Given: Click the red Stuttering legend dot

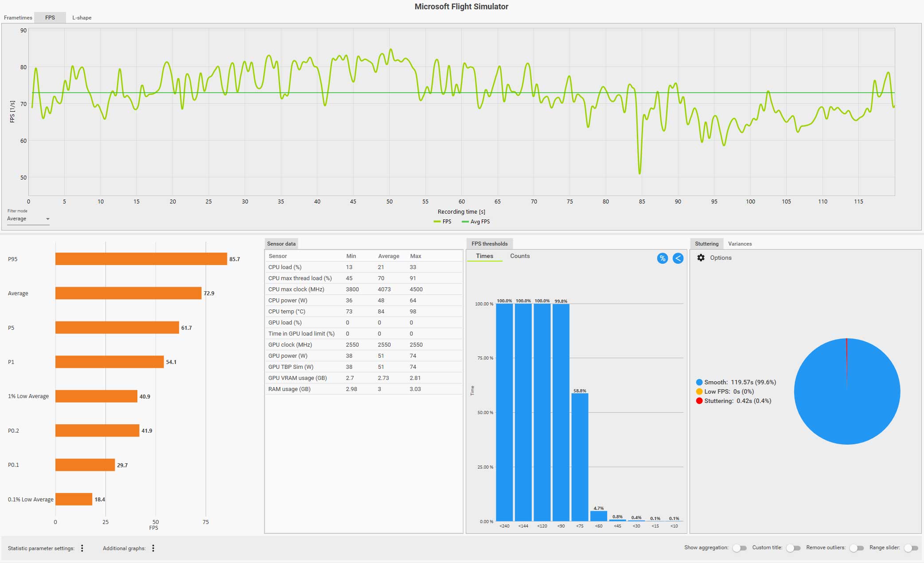Looking at the screenshot, I should point(699,401).
